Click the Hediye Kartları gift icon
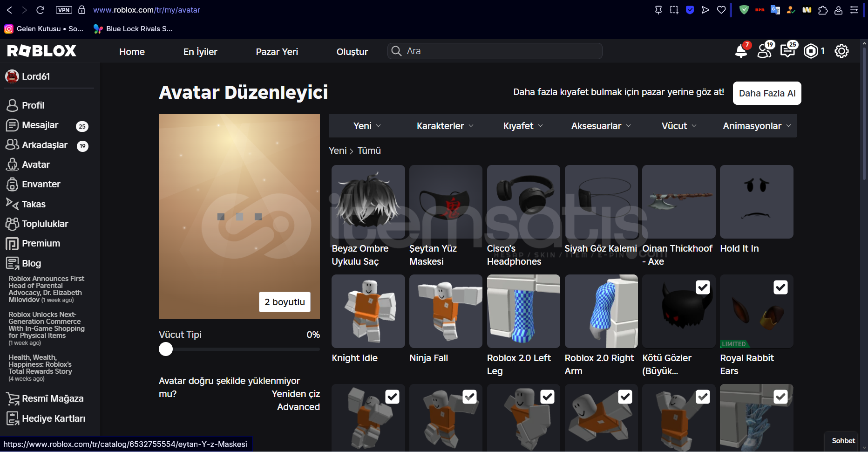 click(x=12, y=418)
